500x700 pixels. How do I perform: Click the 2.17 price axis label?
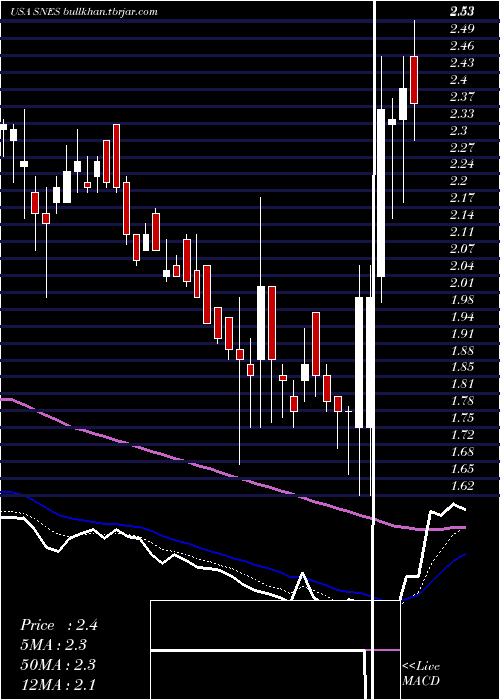coord(462,198)
